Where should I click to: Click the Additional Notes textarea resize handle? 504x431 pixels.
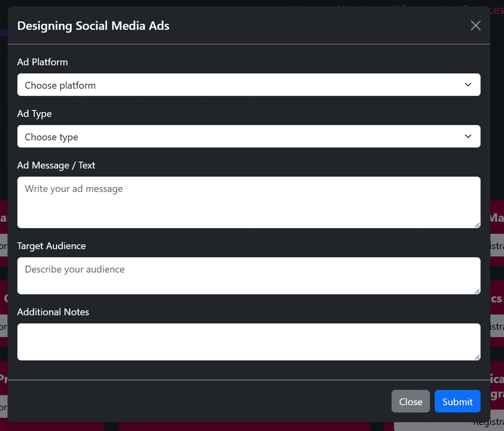[477, 357]
